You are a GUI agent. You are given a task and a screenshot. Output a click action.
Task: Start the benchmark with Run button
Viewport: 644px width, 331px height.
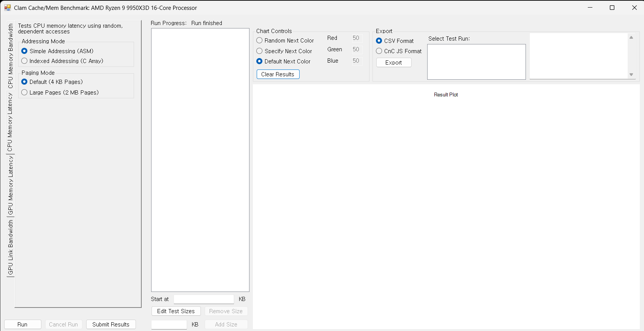22,325
